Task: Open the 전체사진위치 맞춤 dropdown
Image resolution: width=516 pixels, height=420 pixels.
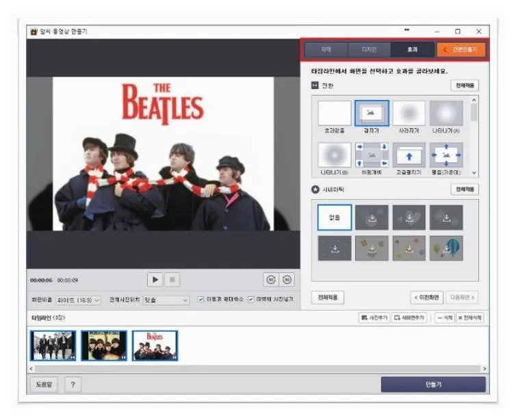Action: (166, 300)
